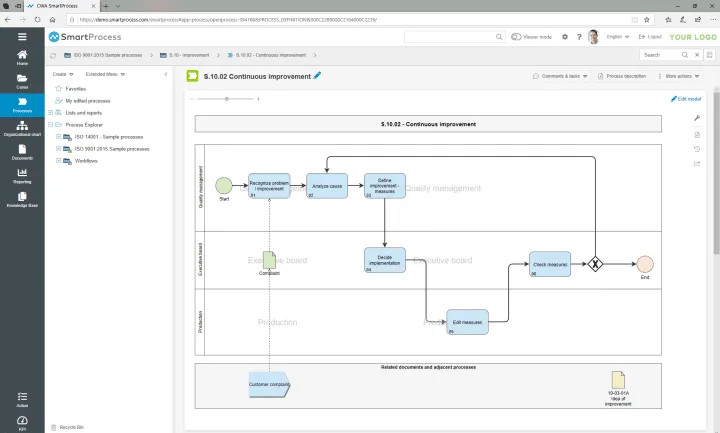Click the diagram zoom slider handle
Viewport: 720px width, 433px height.
(x=226, y=99)
